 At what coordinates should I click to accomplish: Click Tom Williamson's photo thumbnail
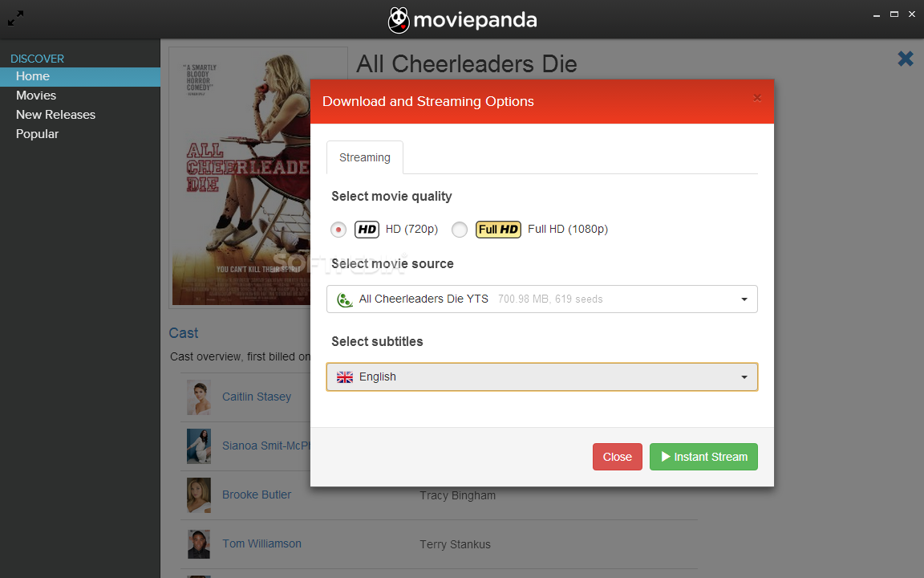[x=199, y=544]
